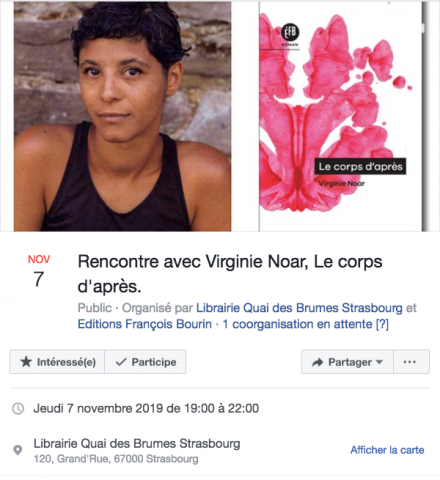This screenshot has width=440, height=480.
Task: Open the three-dots more options menu
Action: (412, 362)
